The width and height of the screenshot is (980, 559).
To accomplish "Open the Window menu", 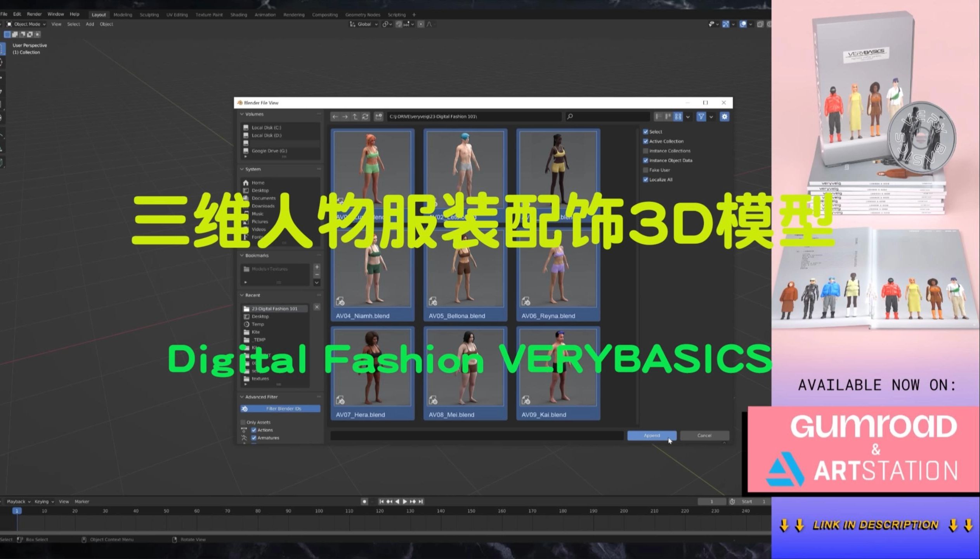I will 56,14.
